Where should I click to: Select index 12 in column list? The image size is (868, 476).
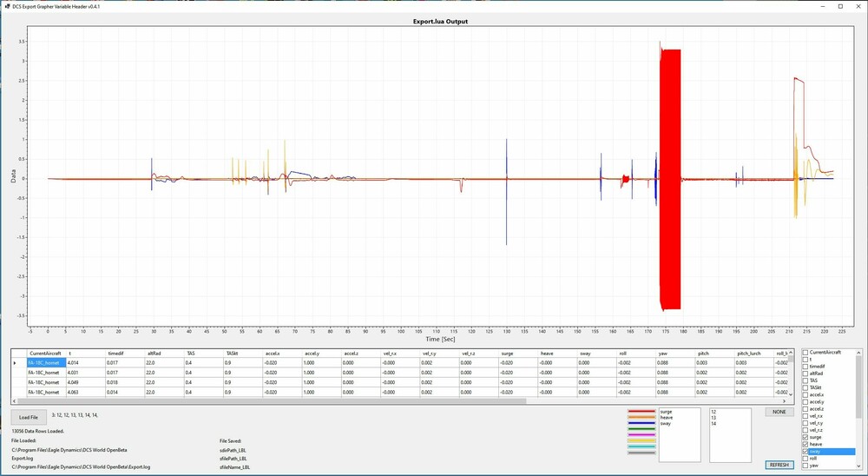[x=713, y=412]
